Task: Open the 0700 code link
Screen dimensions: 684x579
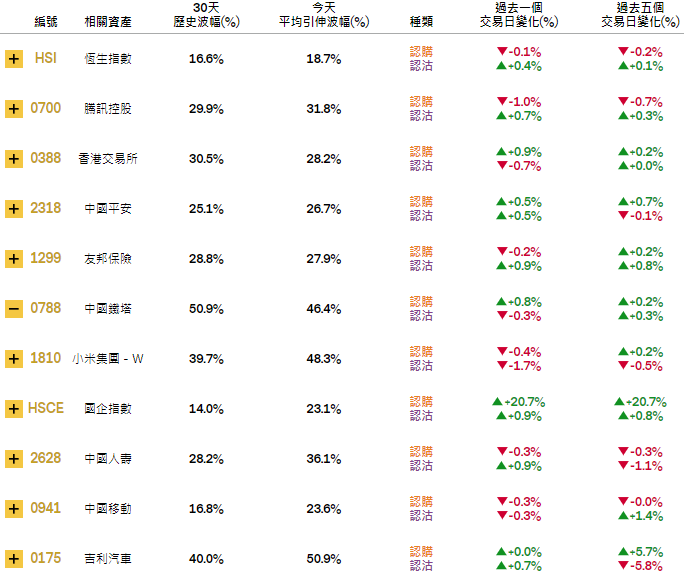Action: 46,108
